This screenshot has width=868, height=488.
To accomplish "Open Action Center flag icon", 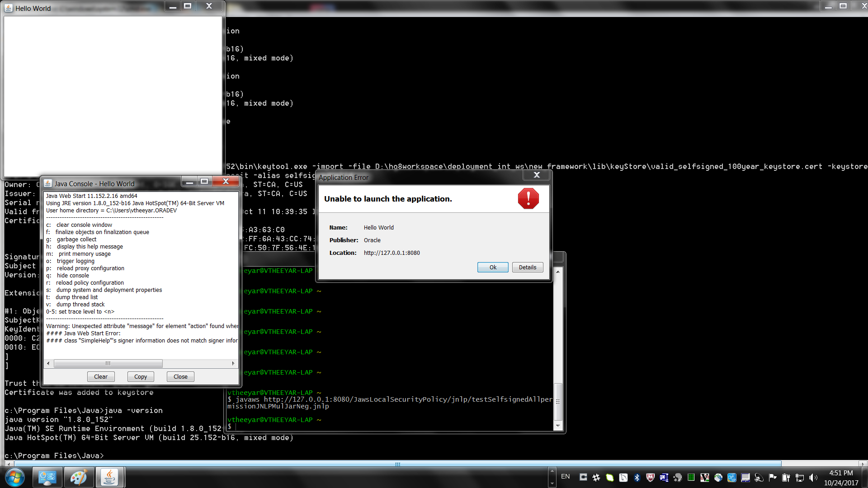I will point(772,478).
